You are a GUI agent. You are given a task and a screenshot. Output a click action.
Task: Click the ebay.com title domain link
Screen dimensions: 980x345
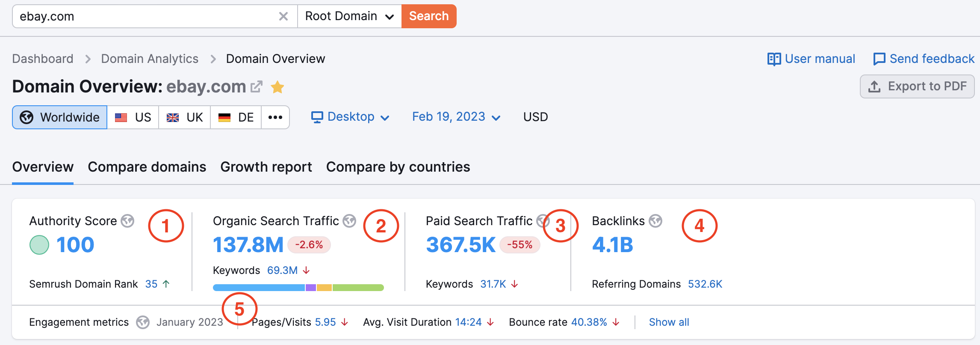coord(206,86)
